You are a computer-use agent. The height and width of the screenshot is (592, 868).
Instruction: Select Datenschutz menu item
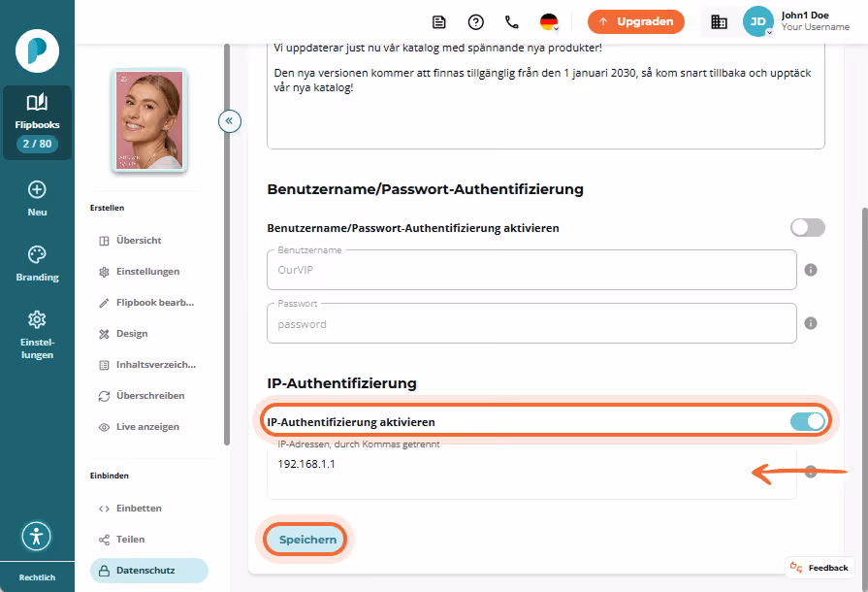pos(149,571)
